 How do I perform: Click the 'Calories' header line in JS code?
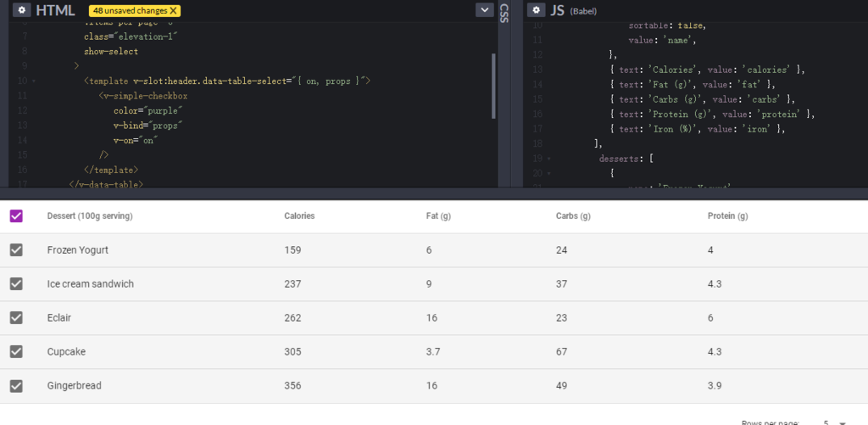(x=707, y=70)
